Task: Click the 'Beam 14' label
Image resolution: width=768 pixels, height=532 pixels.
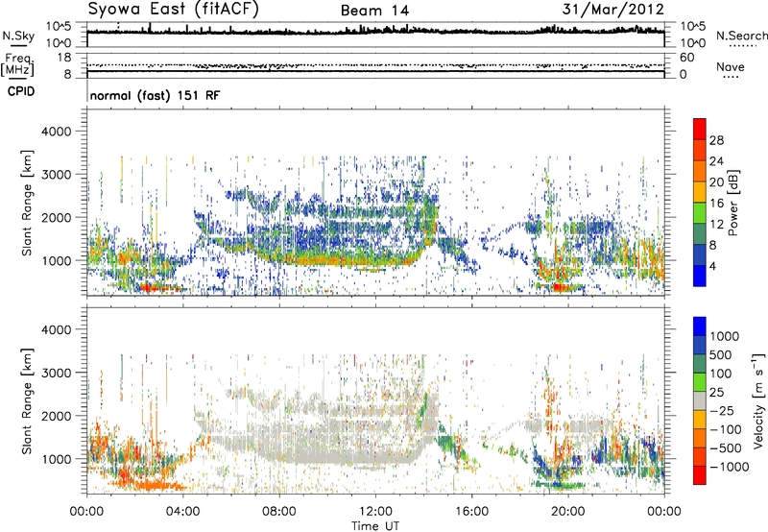Action: 374,11
